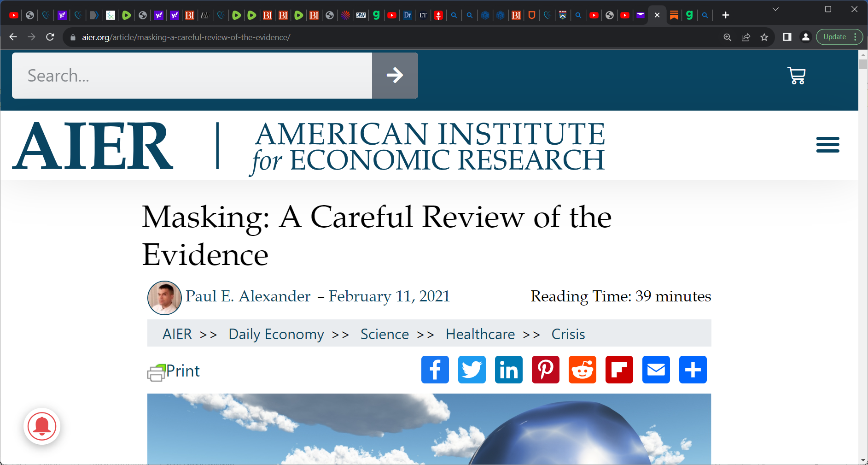This screenshot has width=868, height=465.
Task: Share article on Pinterest
Action: (x=546, y=370)
